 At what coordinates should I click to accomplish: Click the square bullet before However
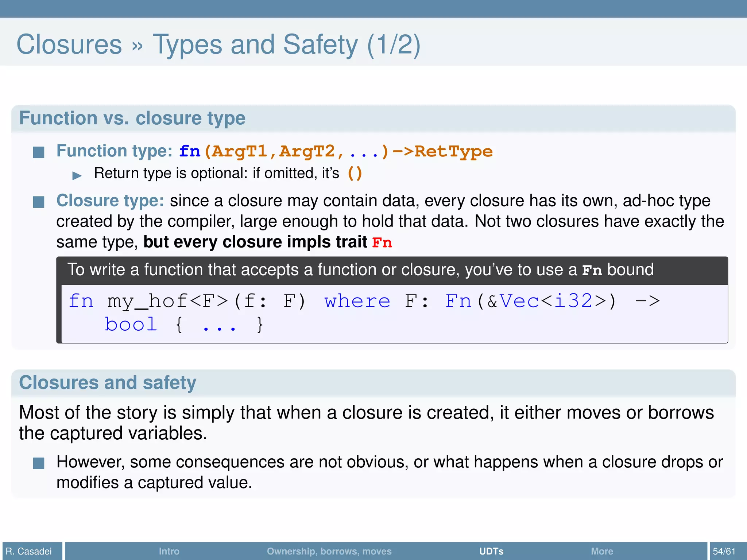tap(39, 463)
